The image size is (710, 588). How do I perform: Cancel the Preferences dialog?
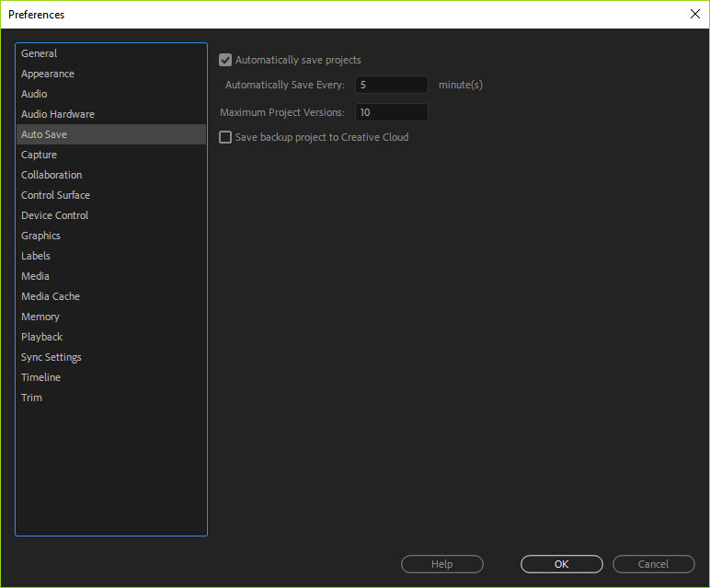tap(653, 564)
